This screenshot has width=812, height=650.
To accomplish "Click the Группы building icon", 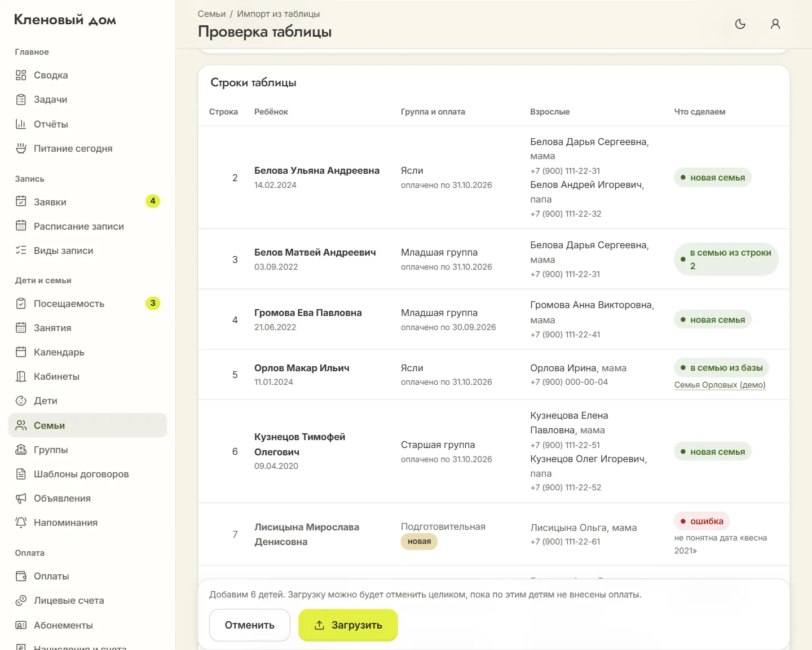I will 21,450.
